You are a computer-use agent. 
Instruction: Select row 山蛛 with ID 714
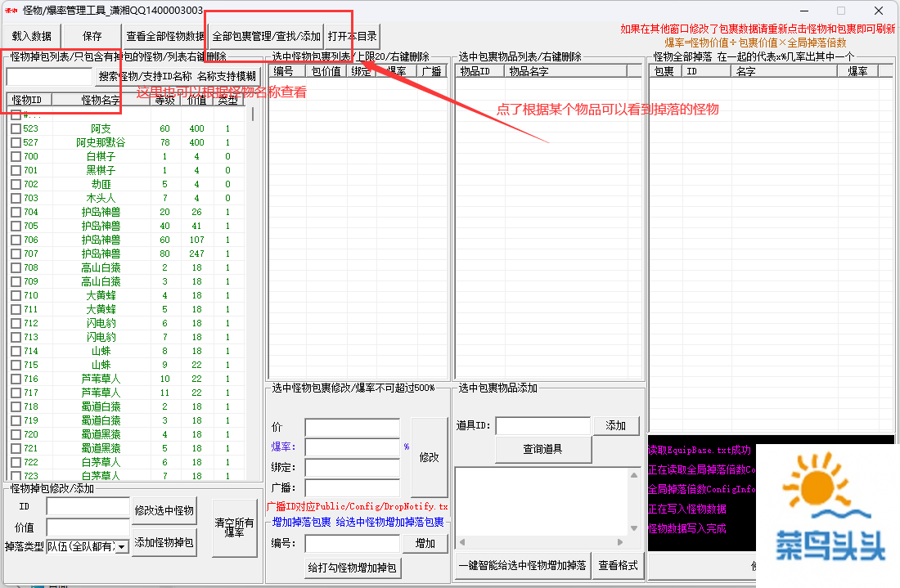tap(126, 351)
